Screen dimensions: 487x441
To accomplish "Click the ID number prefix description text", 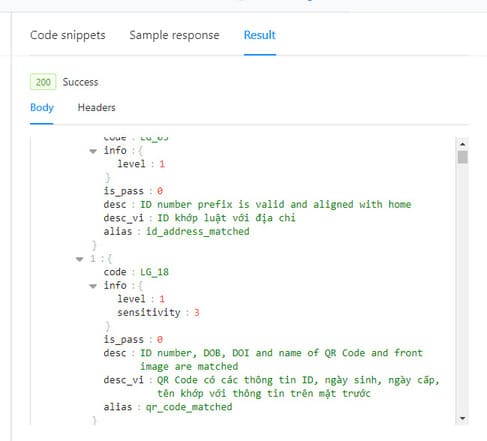I will [x=275, y=204].
